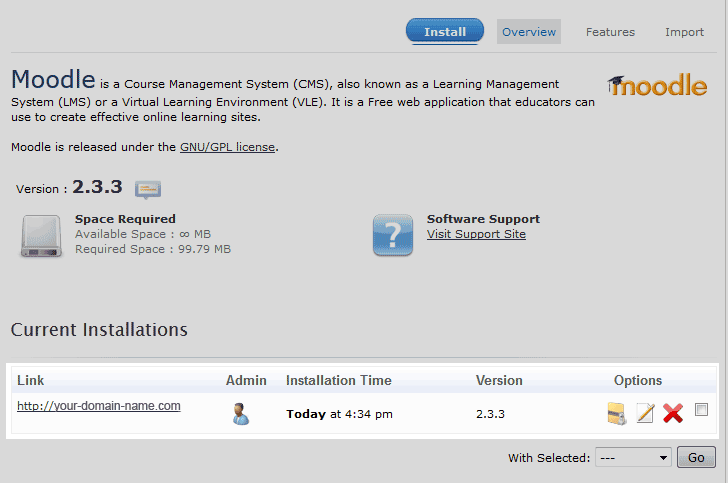
Task: Go to the Import tab
Action: (x=685, y=32)
